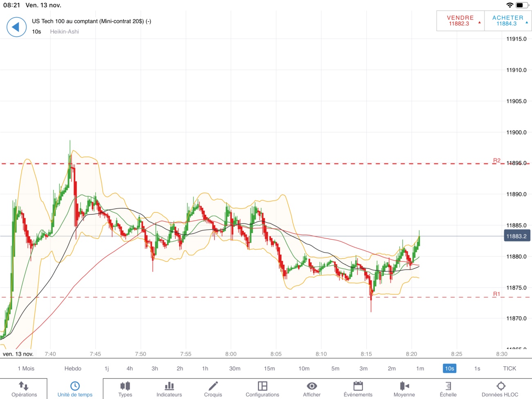This screenshot has height=399, width=532.
Task: Select the 1h timeframe
Action: tap(205, 368)
